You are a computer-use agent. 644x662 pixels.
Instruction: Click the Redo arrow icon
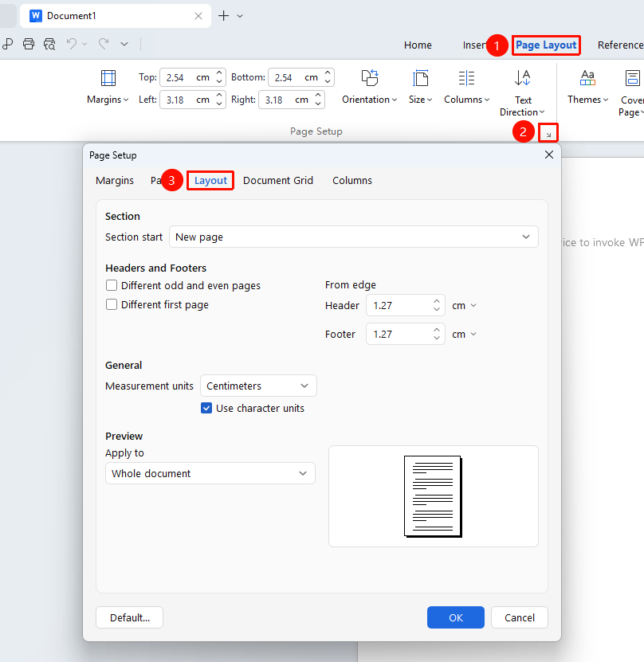[104, 44]
